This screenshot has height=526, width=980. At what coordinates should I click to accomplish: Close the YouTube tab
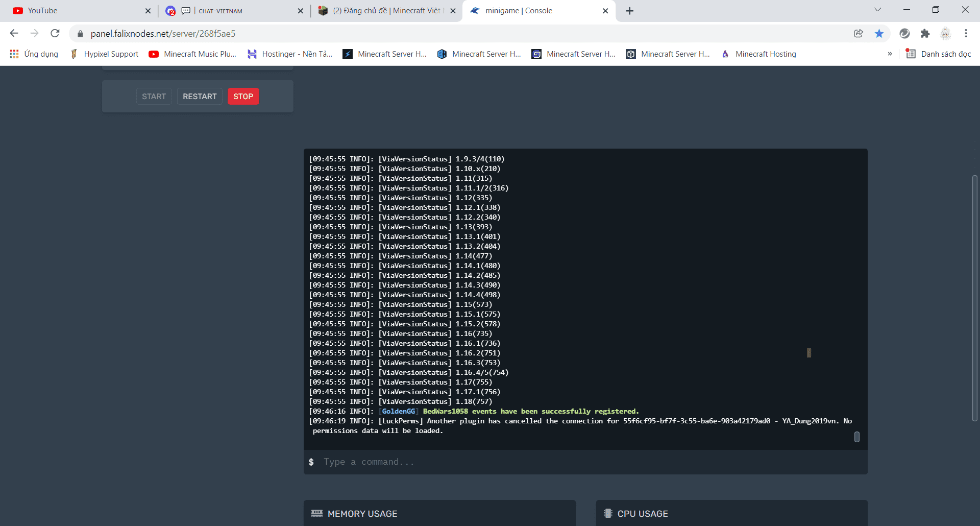[x=148, y=11]
